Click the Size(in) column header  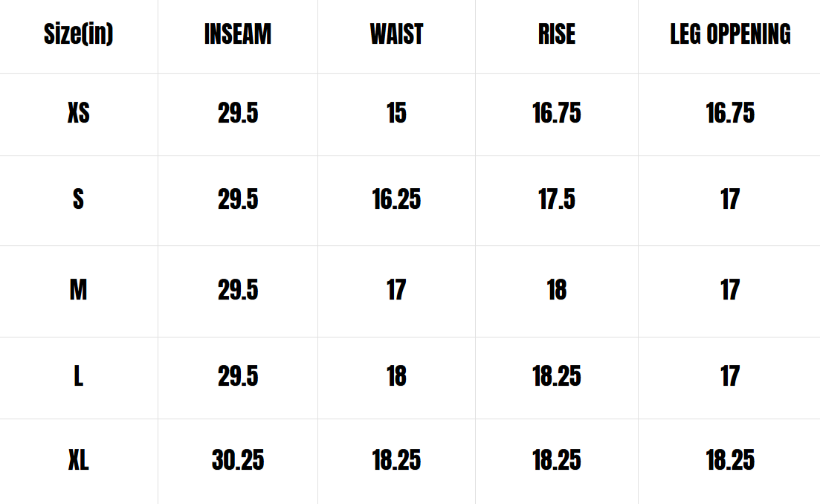pos(78,34)
